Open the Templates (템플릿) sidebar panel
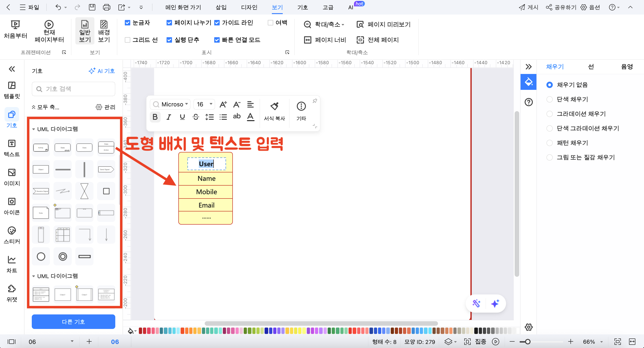 tap(12, 90)
